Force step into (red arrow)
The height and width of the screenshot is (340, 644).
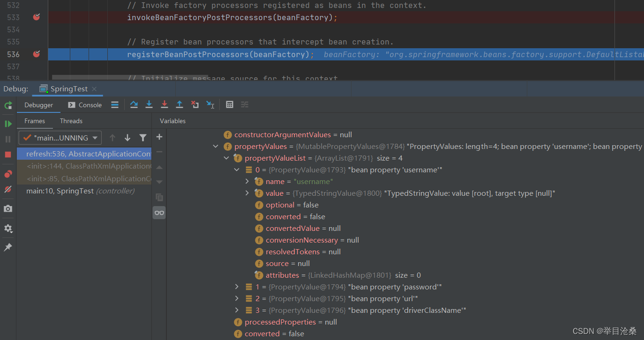165,105
